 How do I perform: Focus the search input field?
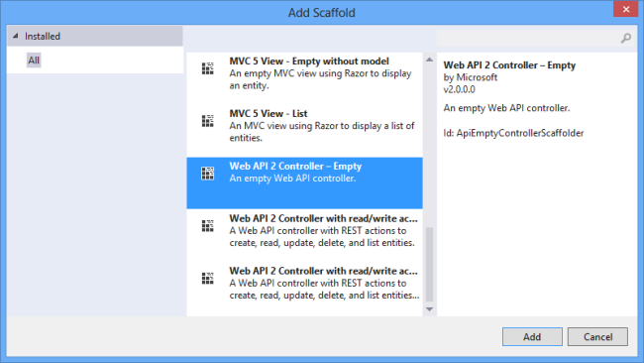click(x=528, y=39)
